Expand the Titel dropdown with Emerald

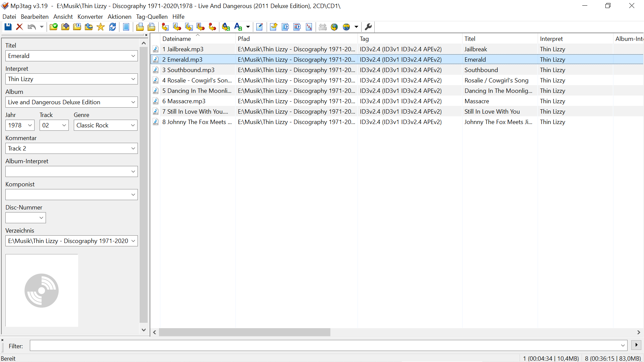tap(133, 56)
